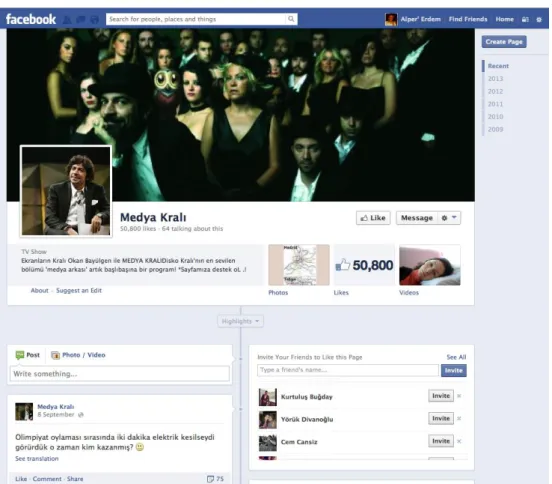Image resolution: width=552 pixels, height=484 pixels.
Task: Open the 8 September post date
Action: tap(56, 414)
